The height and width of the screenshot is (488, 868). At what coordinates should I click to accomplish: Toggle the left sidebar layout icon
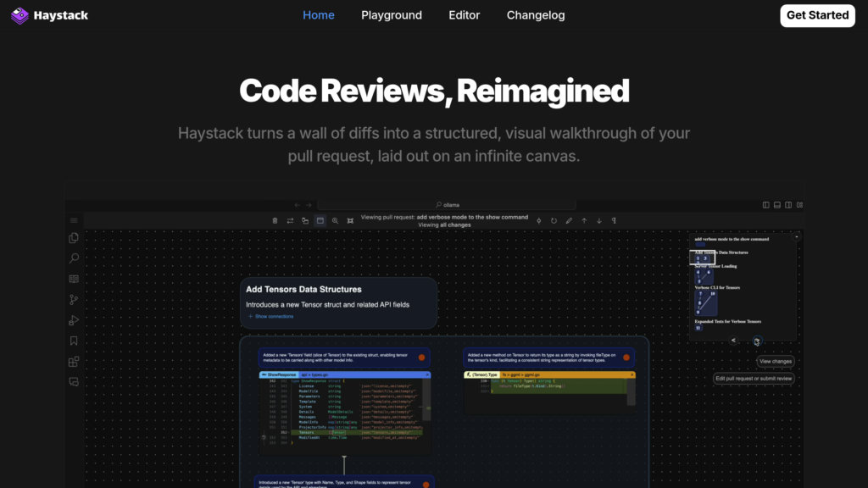766,205
